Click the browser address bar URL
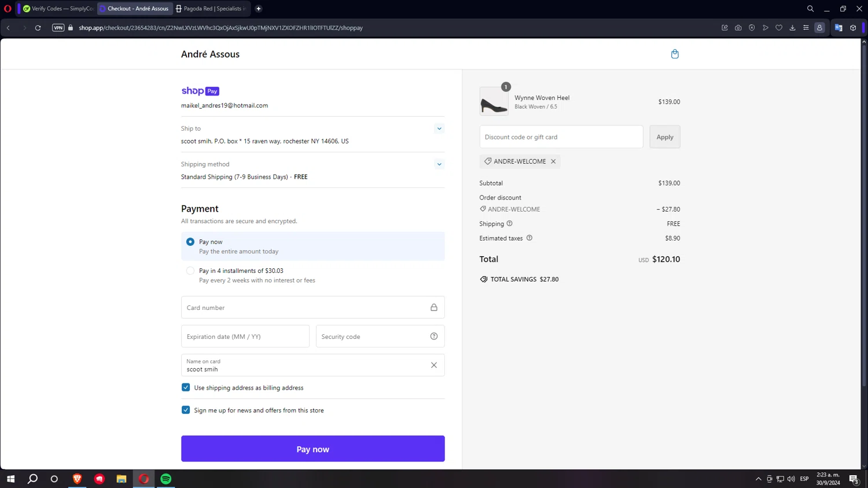868x488 pixels. pyautogui.click(x=220, y=28)
